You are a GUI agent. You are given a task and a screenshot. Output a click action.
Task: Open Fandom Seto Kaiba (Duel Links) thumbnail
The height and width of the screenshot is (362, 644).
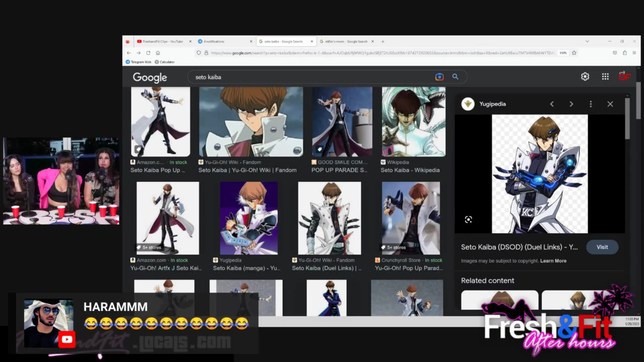[330, 218]
